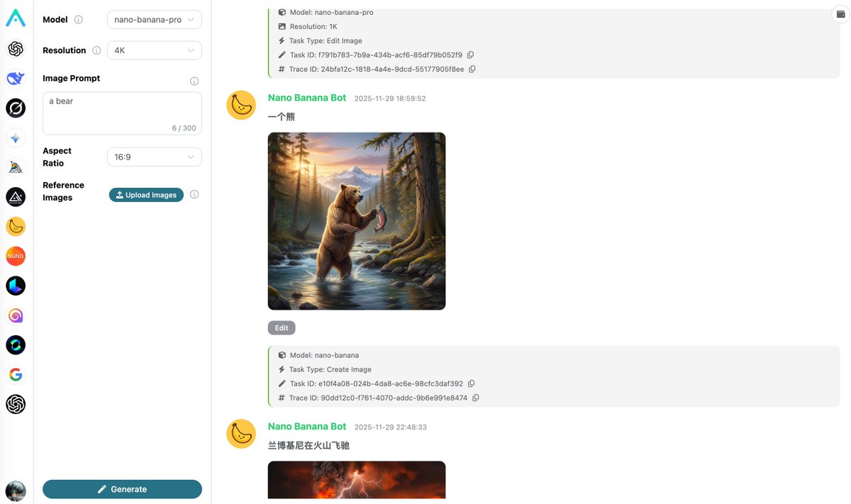Click the bot avatar beside the 22:48:33 message
The height and width of the screenshot is (504, 851).
pyautogui.click(x=241, y=434)
